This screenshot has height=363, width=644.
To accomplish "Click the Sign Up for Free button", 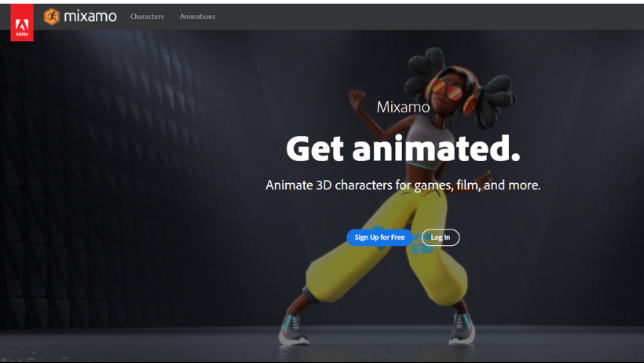I will [x=379, y=237].
